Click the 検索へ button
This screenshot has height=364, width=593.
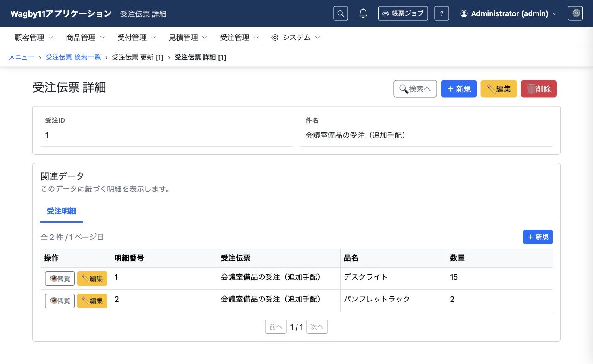coord(415,89)
